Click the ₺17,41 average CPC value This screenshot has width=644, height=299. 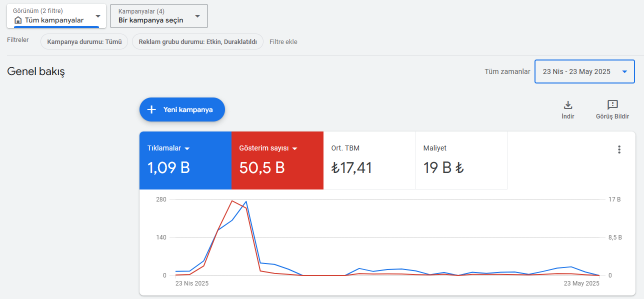(351, 168)
